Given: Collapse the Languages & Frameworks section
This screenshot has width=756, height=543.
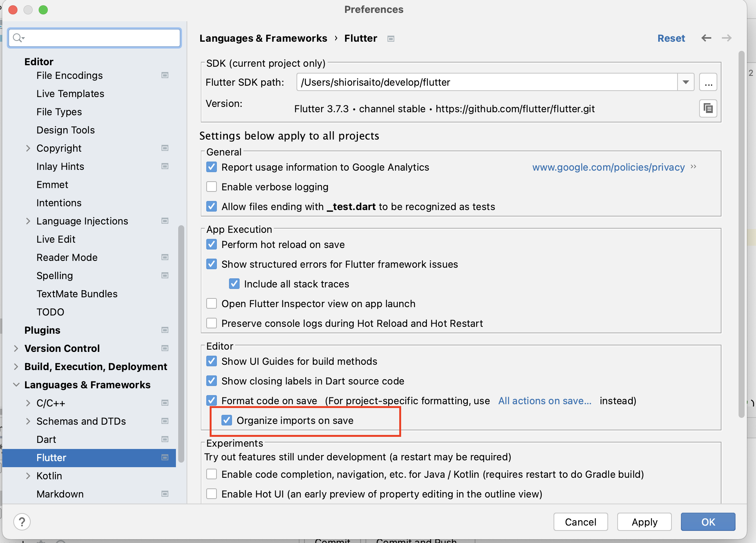Looking at the screenshot, I should [16, 385].
